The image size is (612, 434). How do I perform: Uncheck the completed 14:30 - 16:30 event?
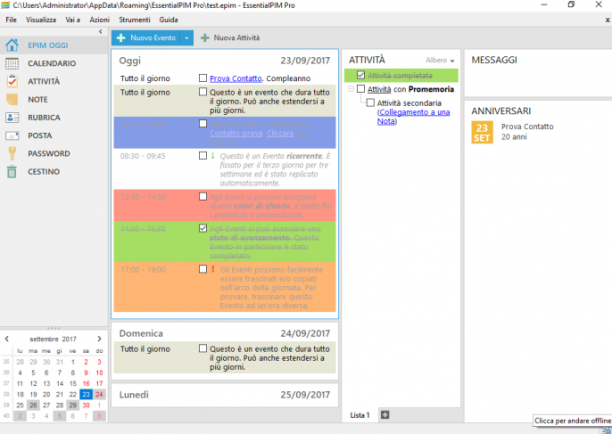203,228
